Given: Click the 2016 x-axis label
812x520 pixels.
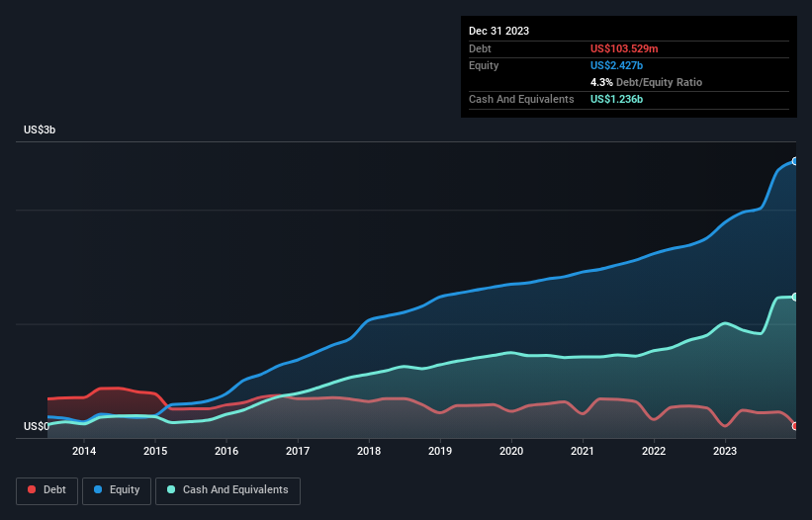Looking at the screenshot, I should [x=226, y=451].
